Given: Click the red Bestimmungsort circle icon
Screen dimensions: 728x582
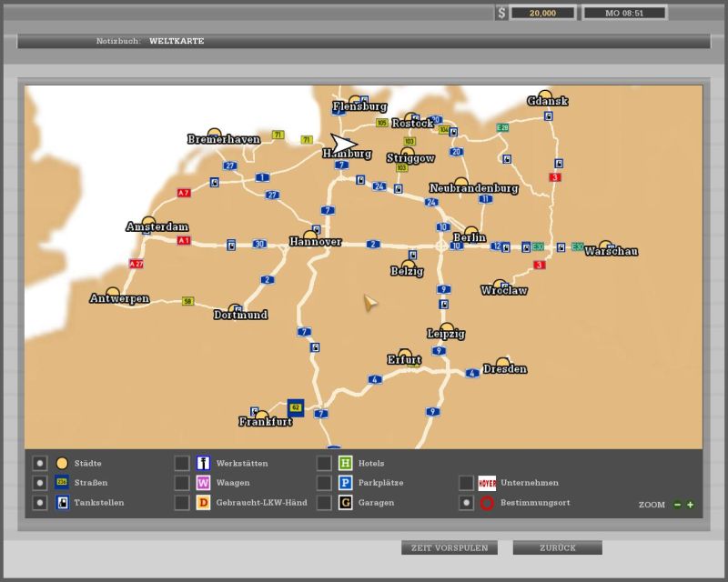Looking at the screenshot, I should tap(487, 503).
